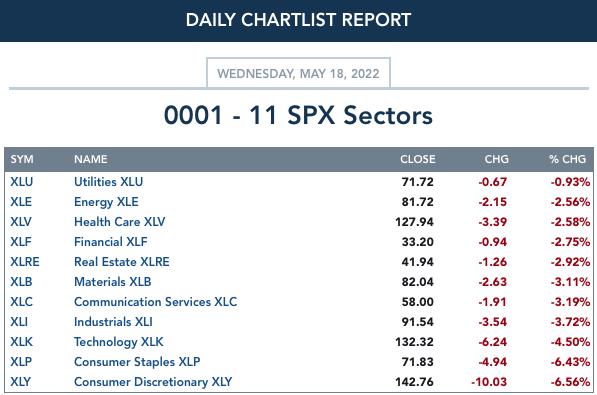Select the XLV symbol
The image size is (597, 395).
(21, 222)
